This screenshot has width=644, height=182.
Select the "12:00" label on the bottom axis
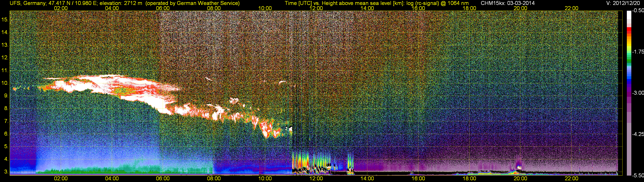coord(316,179)
